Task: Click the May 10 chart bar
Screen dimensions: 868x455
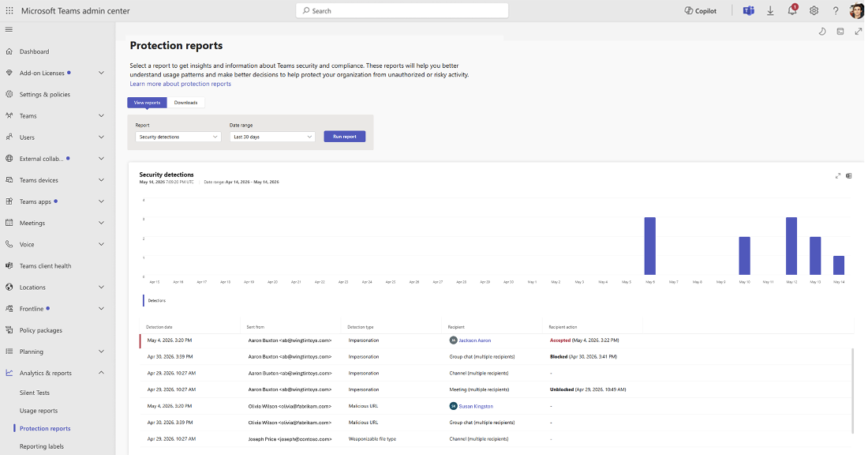Action: (745, 256)
